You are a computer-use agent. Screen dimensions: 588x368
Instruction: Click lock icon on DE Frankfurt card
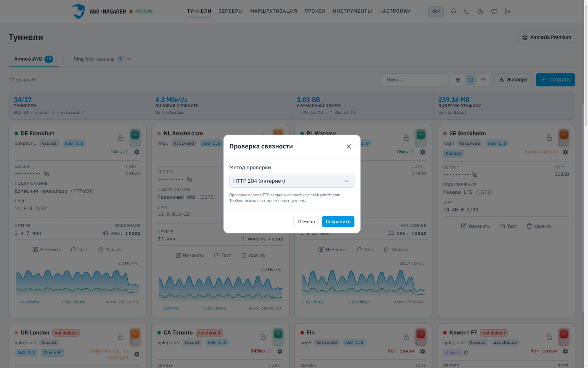click(120, 138)
